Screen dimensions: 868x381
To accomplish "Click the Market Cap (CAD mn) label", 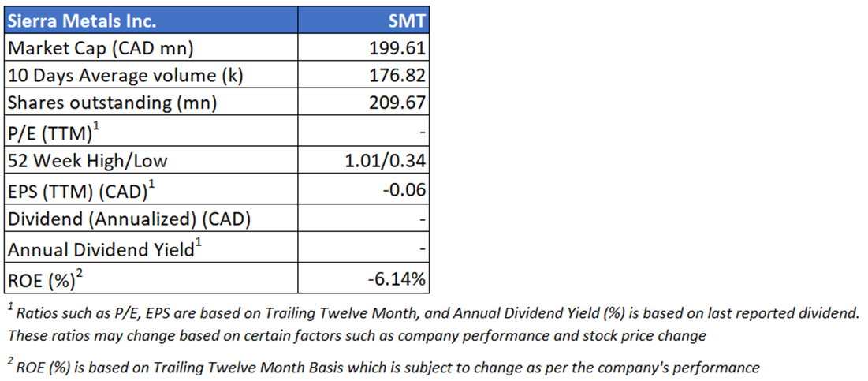I will point(100,49).
